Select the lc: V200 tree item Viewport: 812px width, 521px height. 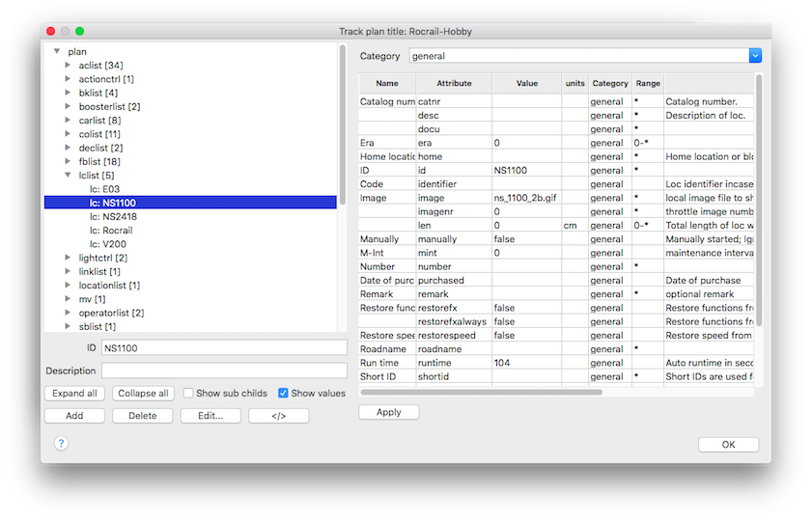coord(107,244)
